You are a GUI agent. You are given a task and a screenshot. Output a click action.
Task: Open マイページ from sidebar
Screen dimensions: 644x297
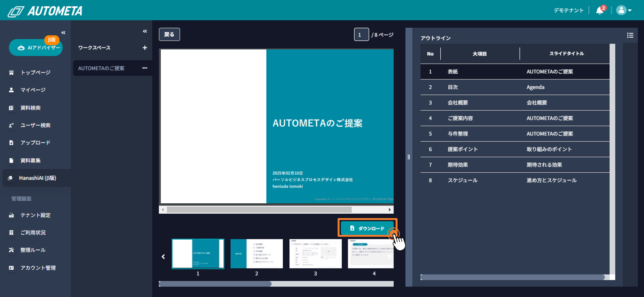click(x=33, y=90)
